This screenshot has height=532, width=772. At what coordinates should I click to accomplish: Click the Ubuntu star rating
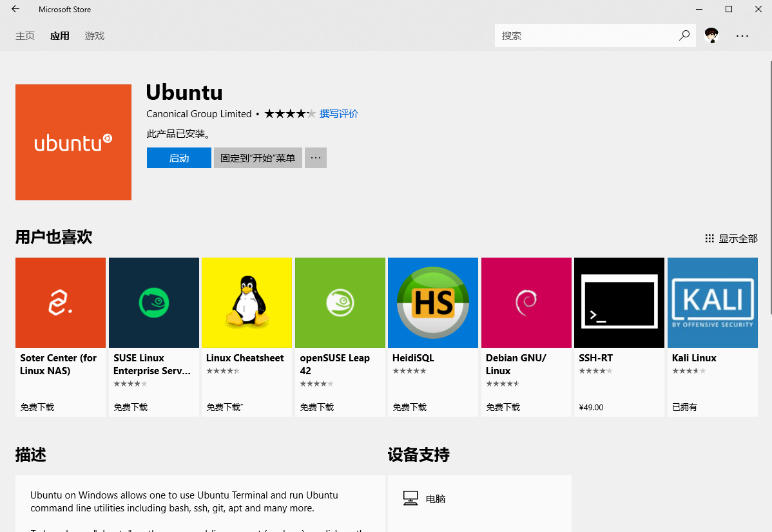coord(290,114)
